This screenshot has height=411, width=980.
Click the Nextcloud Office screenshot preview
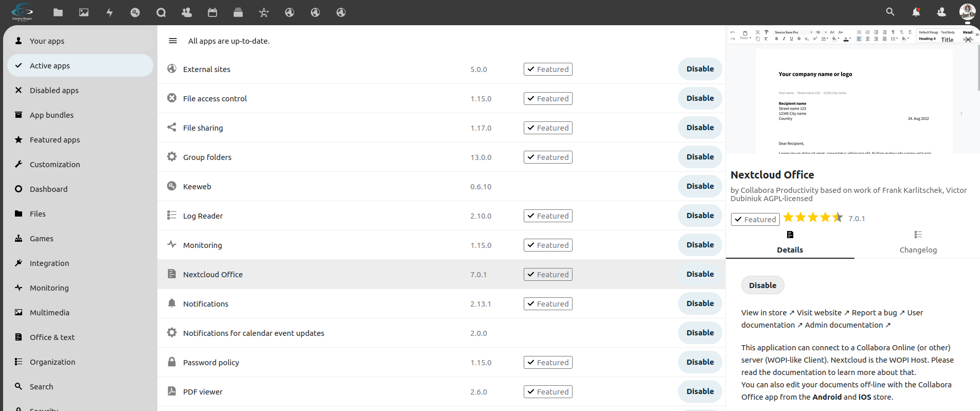853,91
